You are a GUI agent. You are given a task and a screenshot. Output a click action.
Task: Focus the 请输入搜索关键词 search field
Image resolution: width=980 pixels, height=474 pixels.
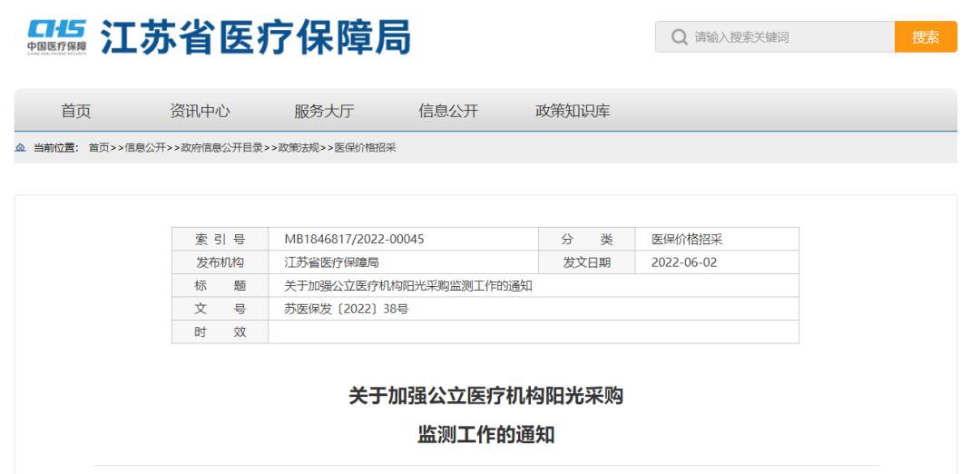[x=775, y=37]
